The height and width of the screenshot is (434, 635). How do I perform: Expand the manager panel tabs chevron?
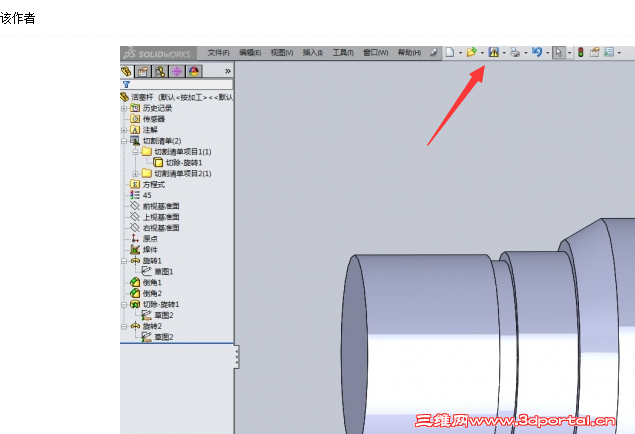[x=228, y=71]
